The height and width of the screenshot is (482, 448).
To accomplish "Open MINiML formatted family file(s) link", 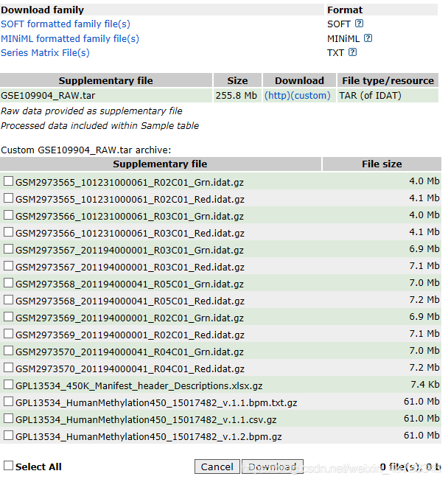I will coord(70,39).
